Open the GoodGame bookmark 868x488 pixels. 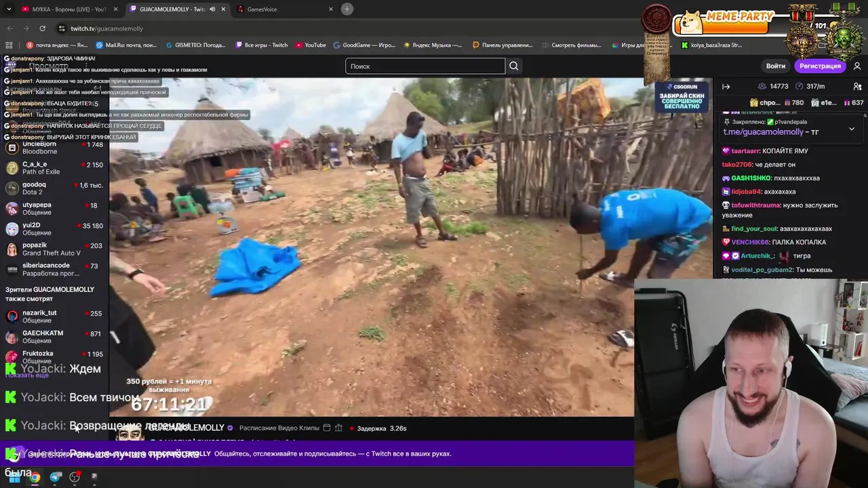click(x=364, y=45)
